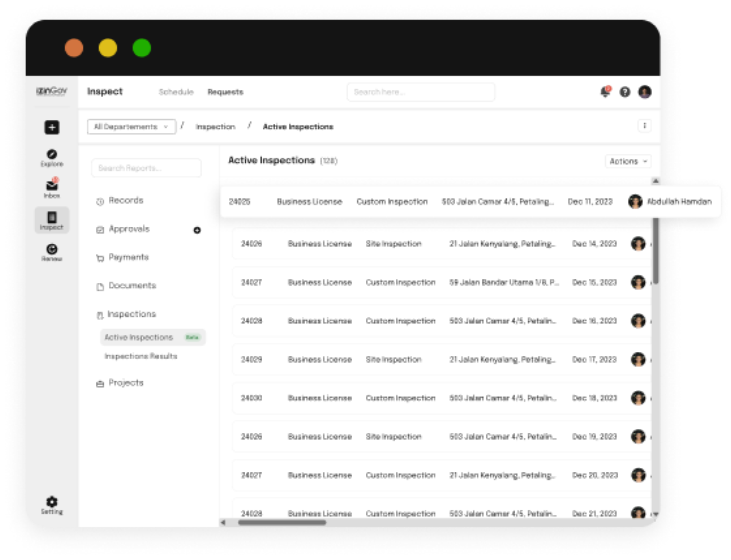Image resolution: width=731 pixels, height=560 pixels.
Task: Open the user profile avatar in header
Action: click(645, 92)
